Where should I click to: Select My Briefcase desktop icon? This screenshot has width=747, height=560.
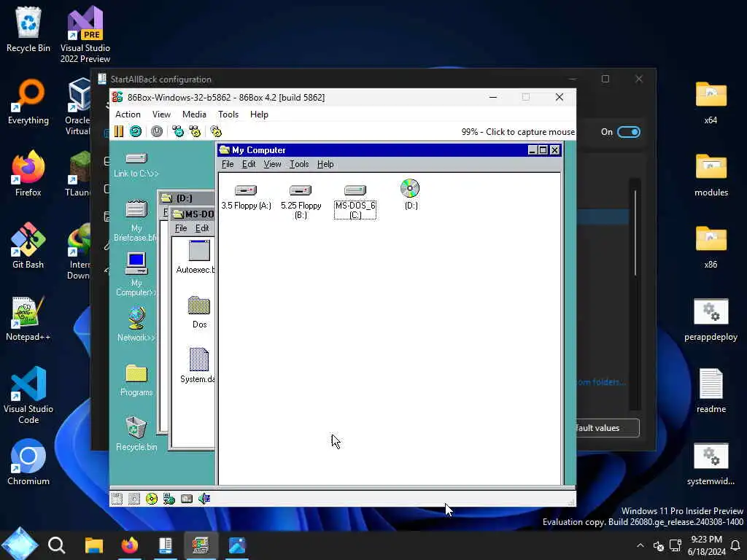pos(136,221)
